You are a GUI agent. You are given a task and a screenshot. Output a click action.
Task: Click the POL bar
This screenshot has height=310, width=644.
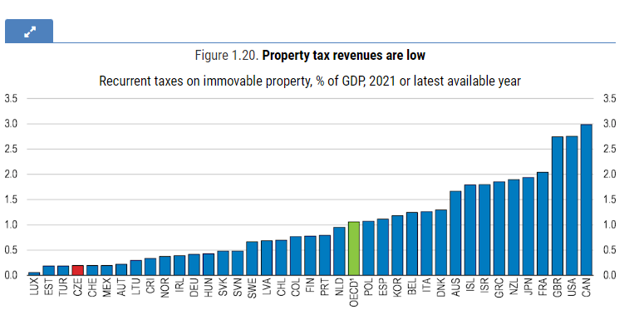tap(368, 248)
